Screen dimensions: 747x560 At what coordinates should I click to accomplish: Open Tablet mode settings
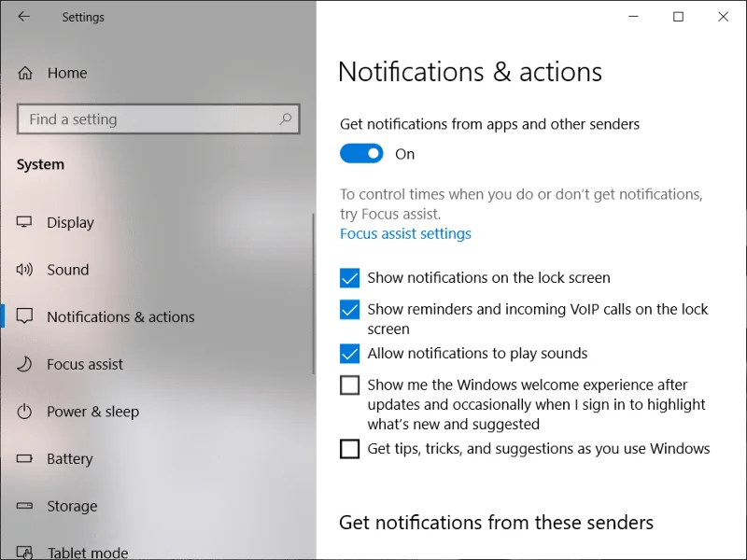pos(87,553)
